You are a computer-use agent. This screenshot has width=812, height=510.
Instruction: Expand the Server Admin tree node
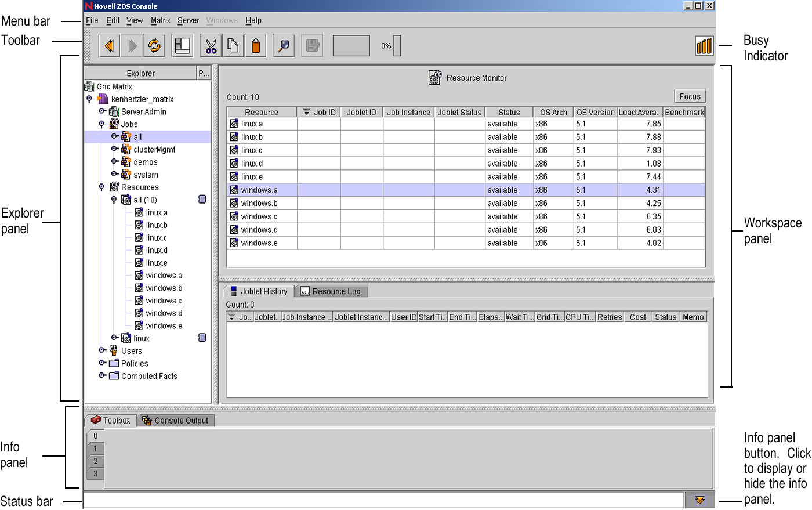102,111
